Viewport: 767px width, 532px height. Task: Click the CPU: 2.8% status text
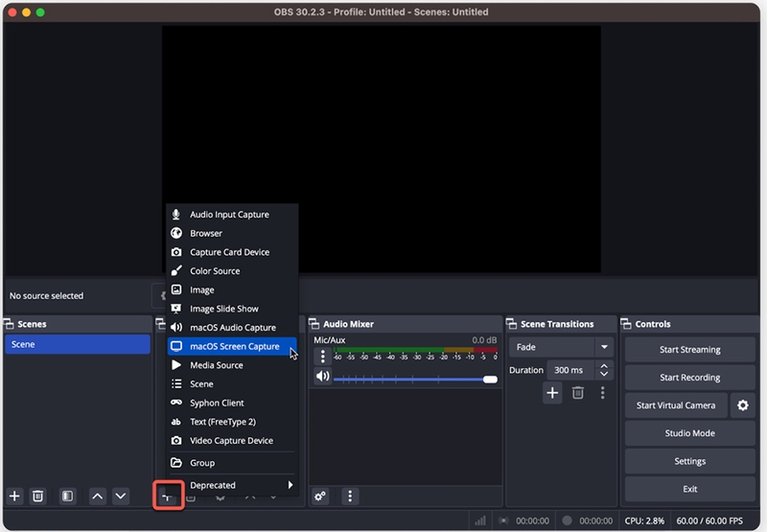[644, 520]
